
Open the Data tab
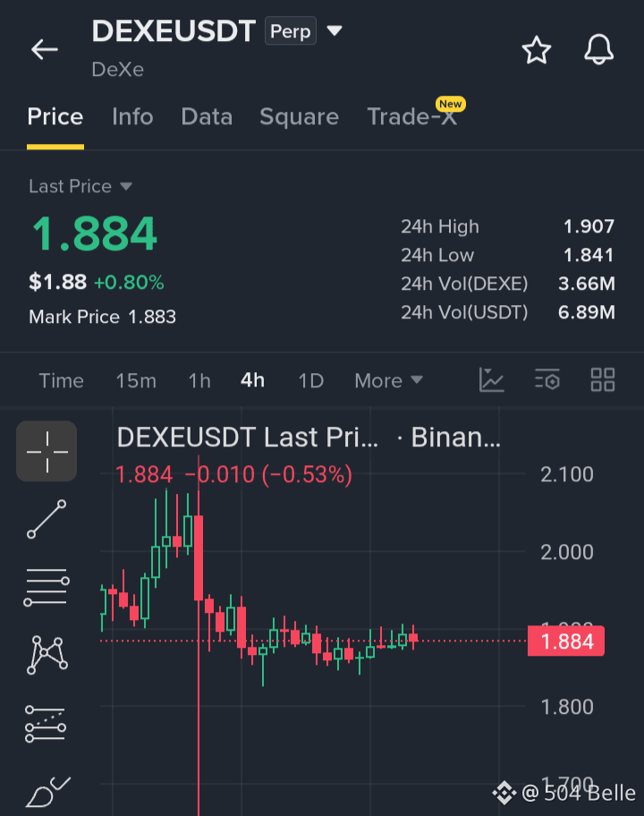pyautogui.click(x=207, y=116)
